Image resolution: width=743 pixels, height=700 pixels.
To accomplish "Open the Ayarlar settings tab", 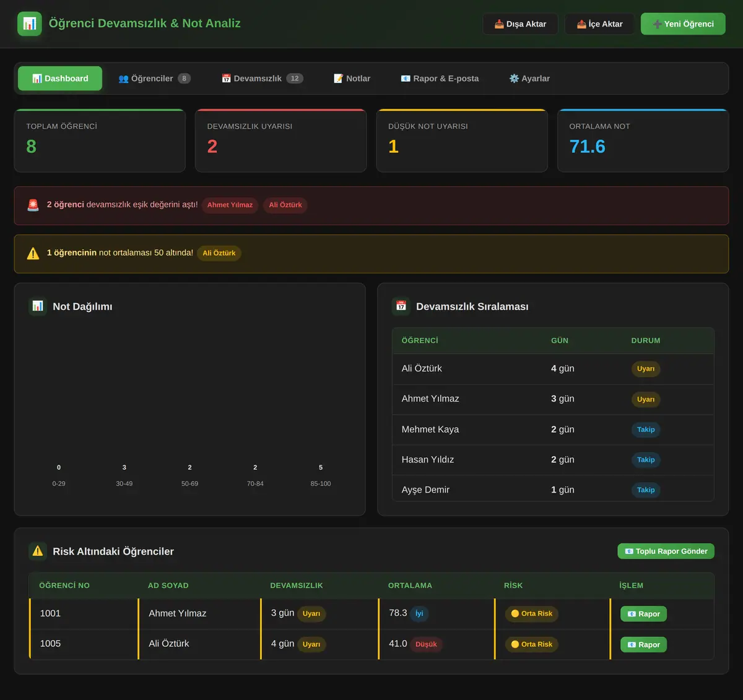I will coord(529,79).
